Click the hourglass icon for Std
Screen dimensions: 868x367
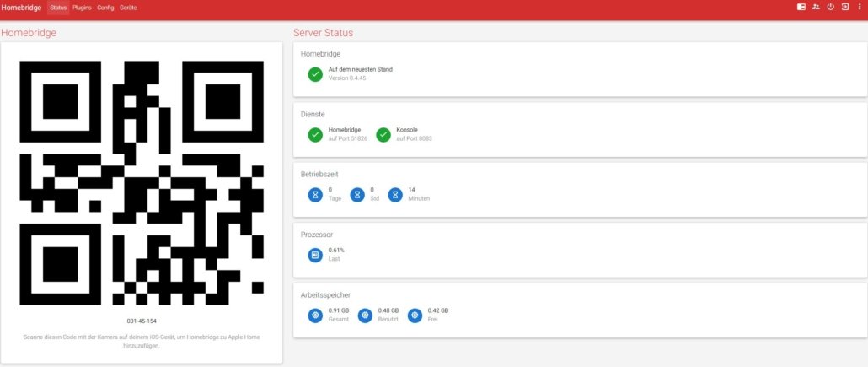(x=357, y=195)
